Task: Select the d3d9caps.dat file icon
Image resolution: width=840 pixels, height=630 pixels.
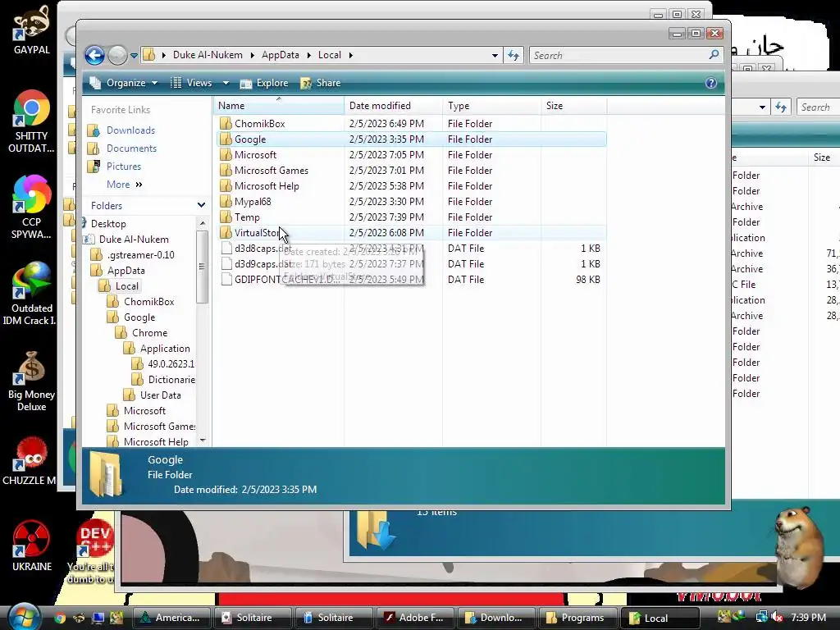Action: pos(226,264)
